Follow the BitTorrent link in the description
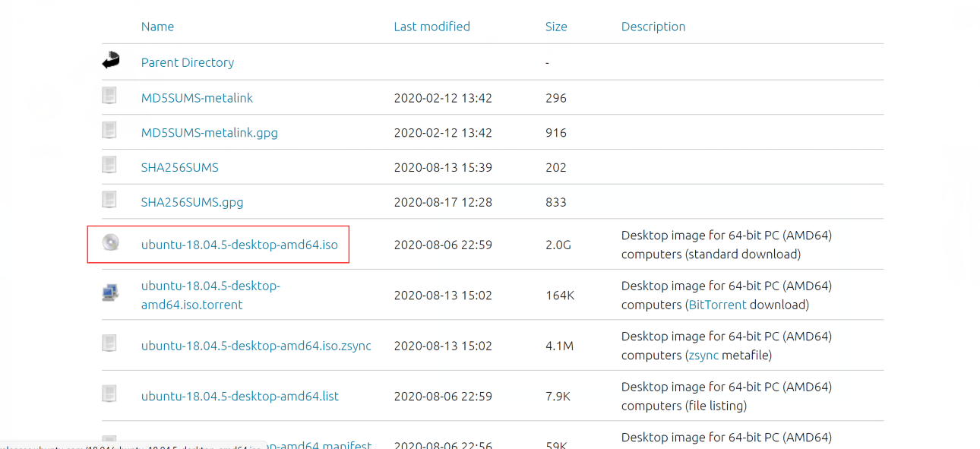The width and height of the screenshot is (980, 449). [x=717, y=305]
